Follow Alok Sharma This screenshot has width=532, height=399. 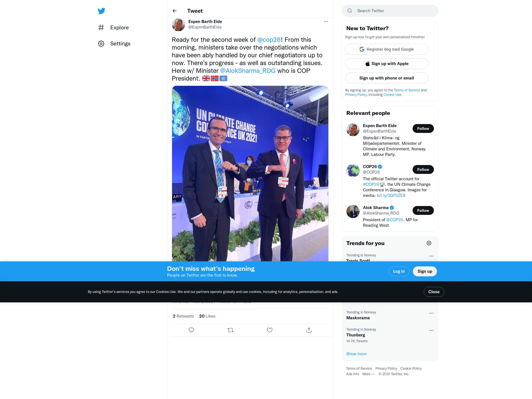[423, 210]
